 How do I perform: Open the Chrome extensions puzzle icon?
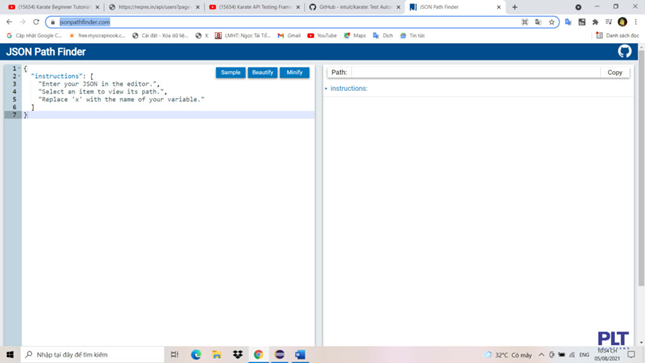(595, 22)
